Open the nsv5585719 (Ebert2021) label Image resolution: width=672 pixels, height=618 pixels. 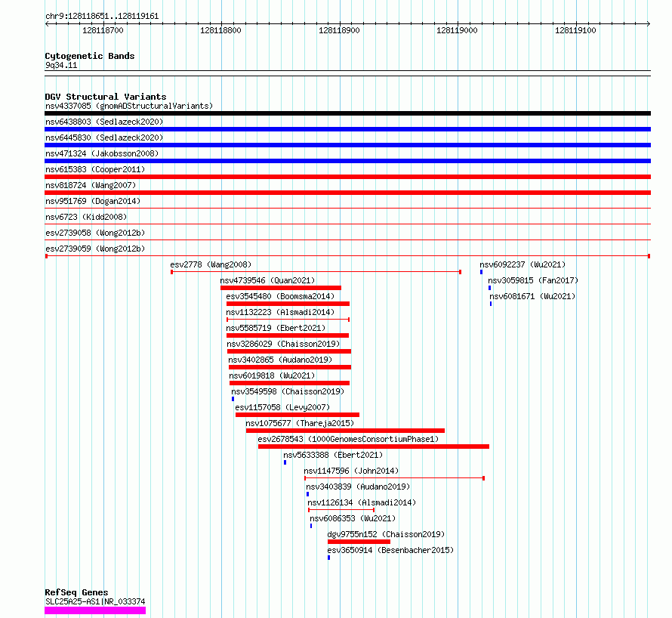(x=276, y=328)
